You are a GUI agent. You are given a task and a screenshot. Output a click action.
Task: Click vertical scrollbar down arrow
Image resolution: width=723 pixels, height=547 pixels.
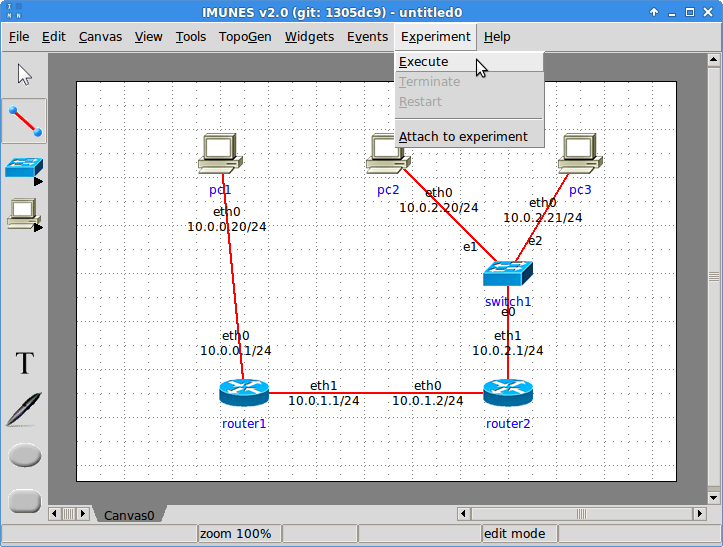(713, 498)
